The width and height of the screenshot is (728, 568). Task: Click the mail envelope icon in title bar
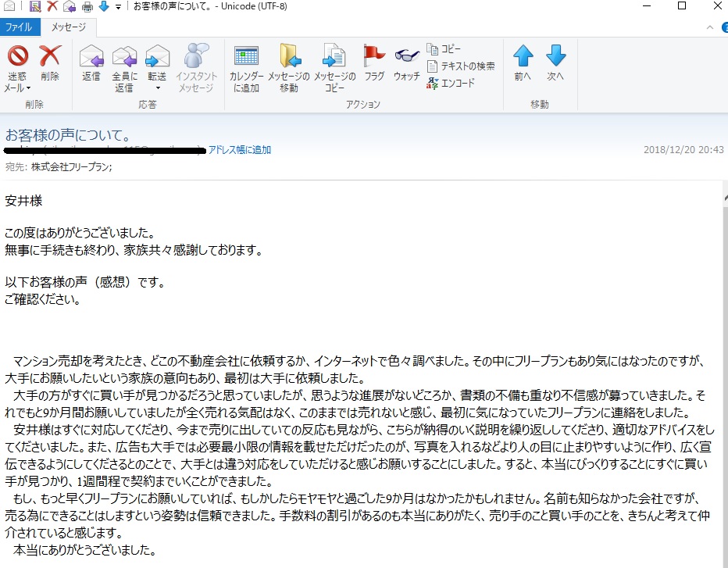(9, 6)
